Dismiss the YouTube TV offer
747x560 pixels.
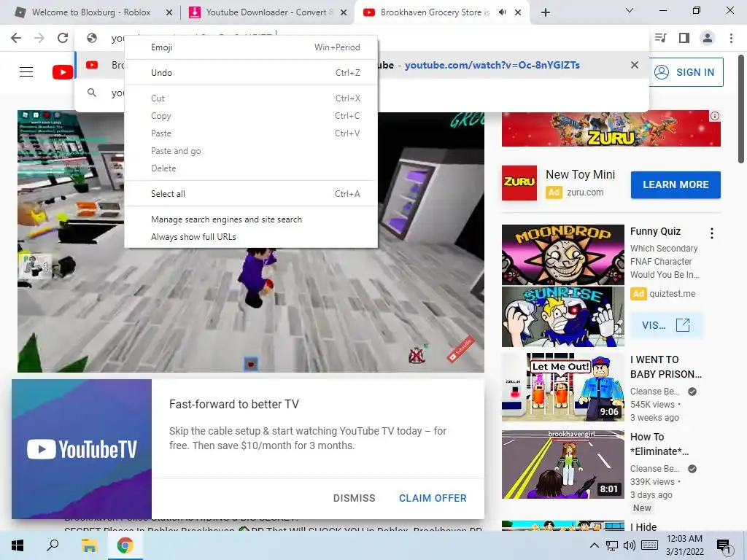[x=354, y=498]
